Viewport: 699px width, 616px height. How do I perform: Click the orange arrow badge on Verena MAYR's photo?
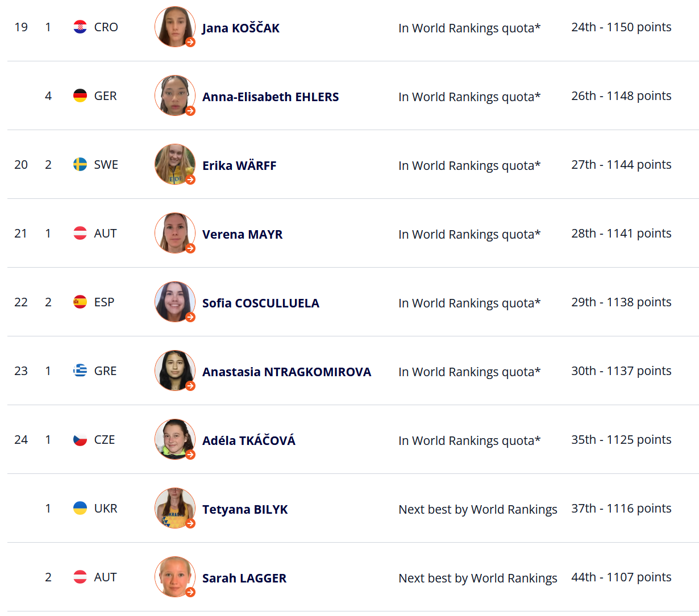pos(190,248)
